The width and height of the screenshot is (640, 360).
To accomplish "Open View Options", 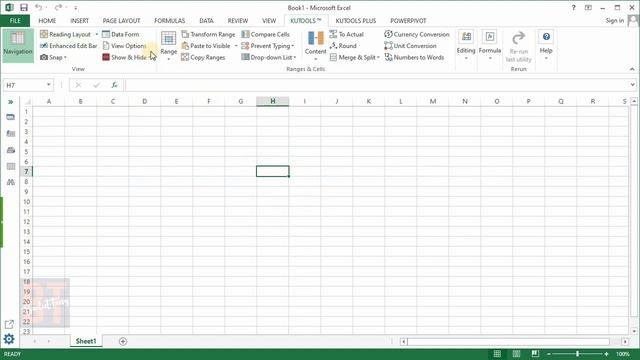I will (x=124, y=46).
